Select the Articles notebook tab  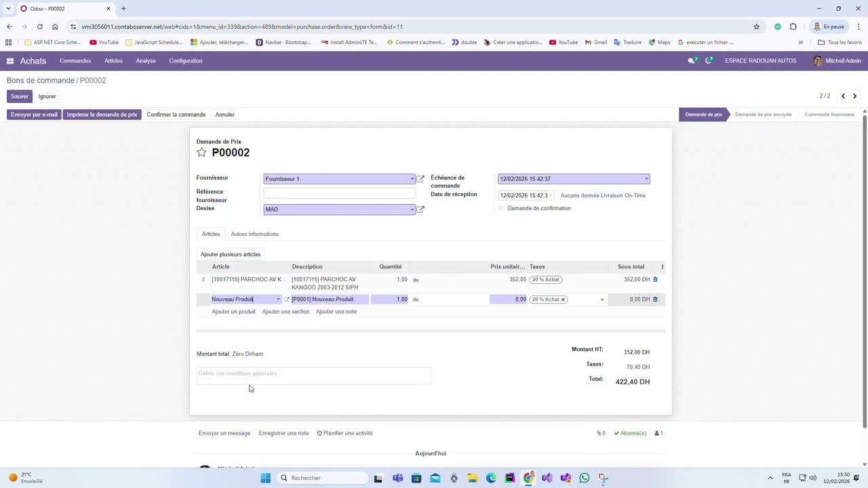click(x=211, y=234)
